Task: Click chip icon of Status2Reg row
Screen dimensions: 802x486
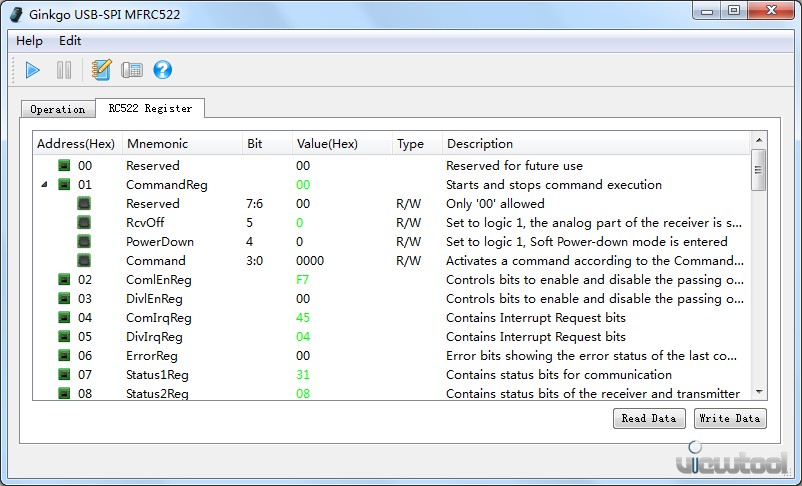Action: point(64,393)
